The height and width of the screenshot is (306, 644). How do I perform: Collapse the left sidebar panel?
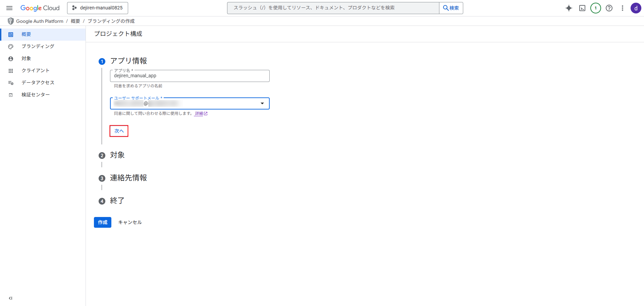tap(10, 298)
